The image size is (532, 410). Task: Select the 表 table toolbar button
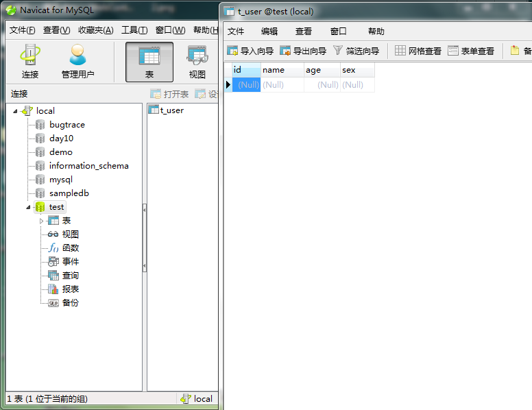click(x=149, y=62)
